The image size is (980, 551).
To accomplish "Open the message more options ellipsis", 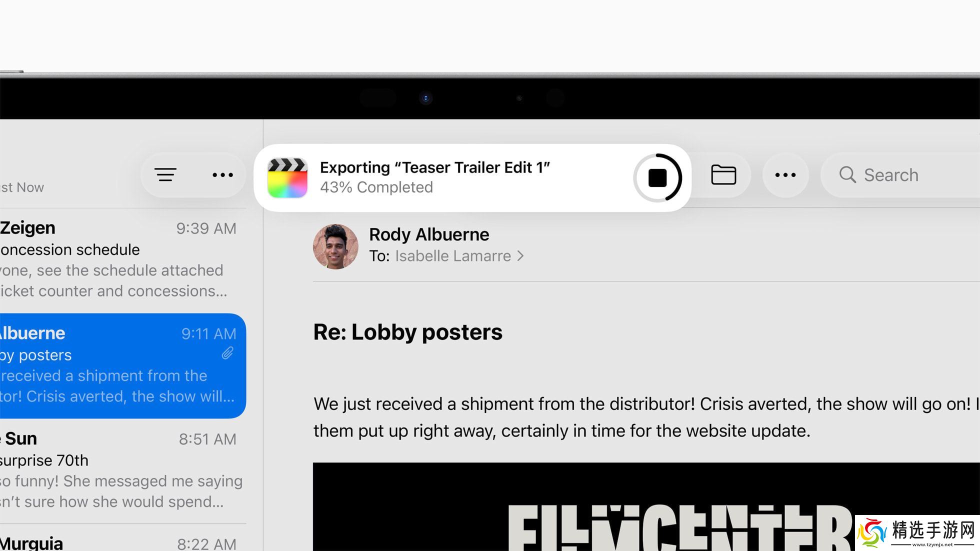I will pos(785,175).
